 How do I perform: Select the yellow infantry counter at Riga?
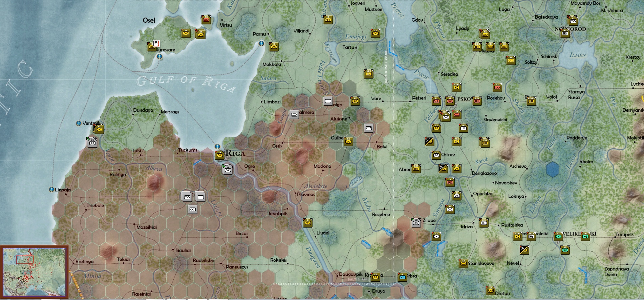pos(220,155)
